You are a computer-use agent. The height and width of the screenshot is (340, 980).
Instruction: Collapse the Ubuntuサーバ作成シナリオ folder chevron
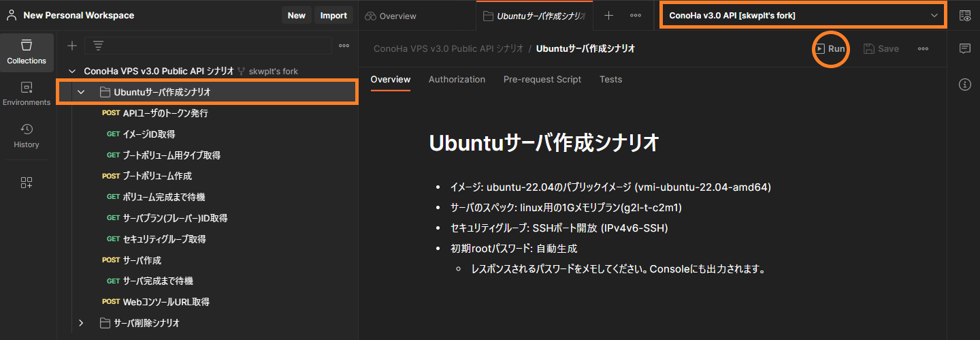81,92
